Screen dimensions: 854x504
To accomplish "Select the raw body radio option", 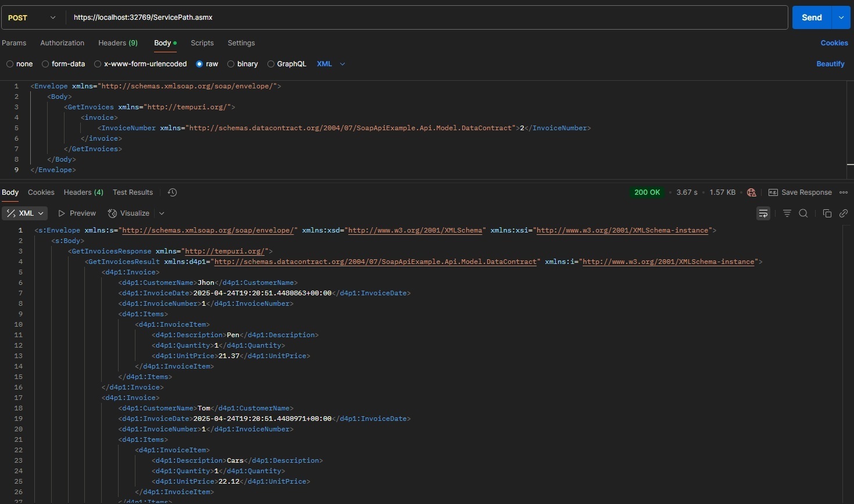I will tap(199, 64).
